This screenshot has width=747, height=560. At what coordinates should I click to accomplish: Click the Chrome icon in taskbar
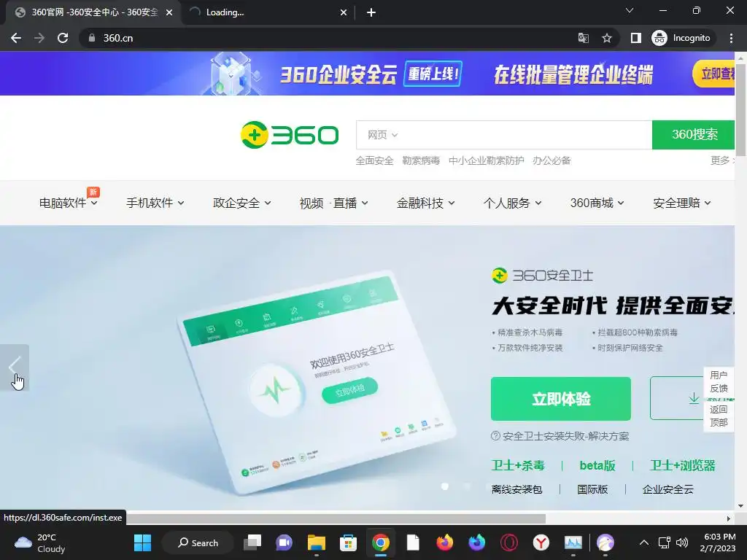click(381, 542)
